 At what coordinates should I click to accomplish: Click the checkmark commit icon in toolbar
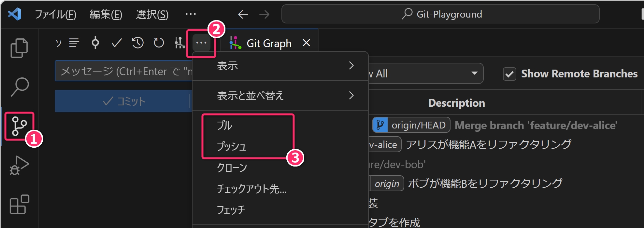[116, 43]
